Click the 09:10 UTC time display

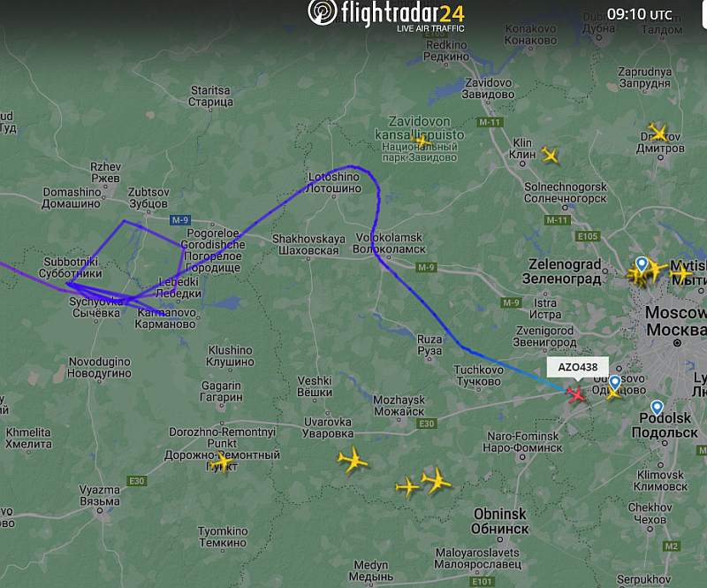click(639, 14)
